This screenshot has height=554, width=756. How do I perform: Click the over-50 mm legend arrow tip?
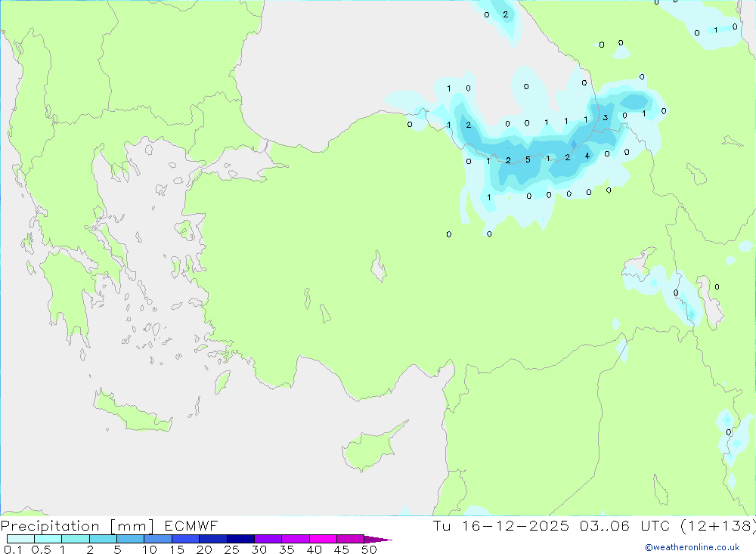(378, 540)
